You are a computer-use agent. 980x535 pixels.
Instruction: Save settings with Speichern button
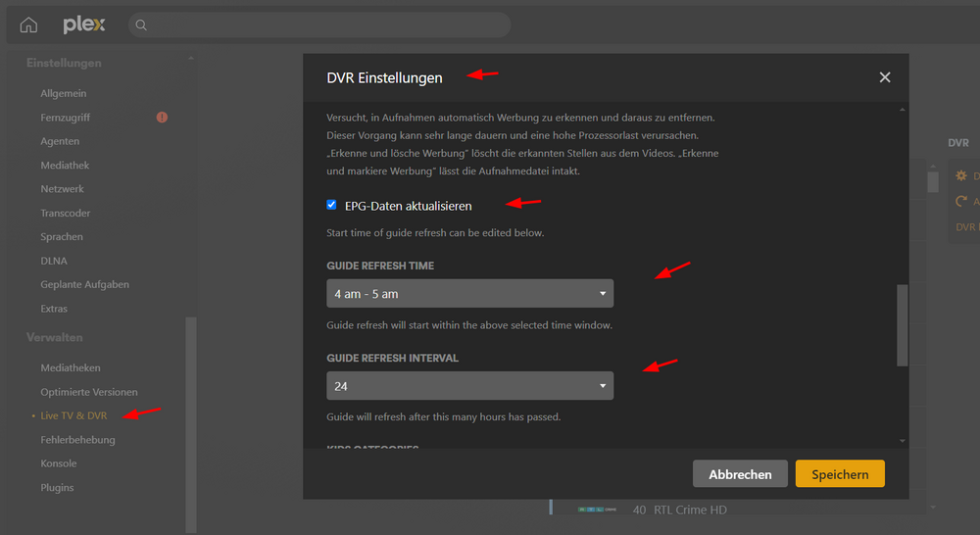(840, 473)
